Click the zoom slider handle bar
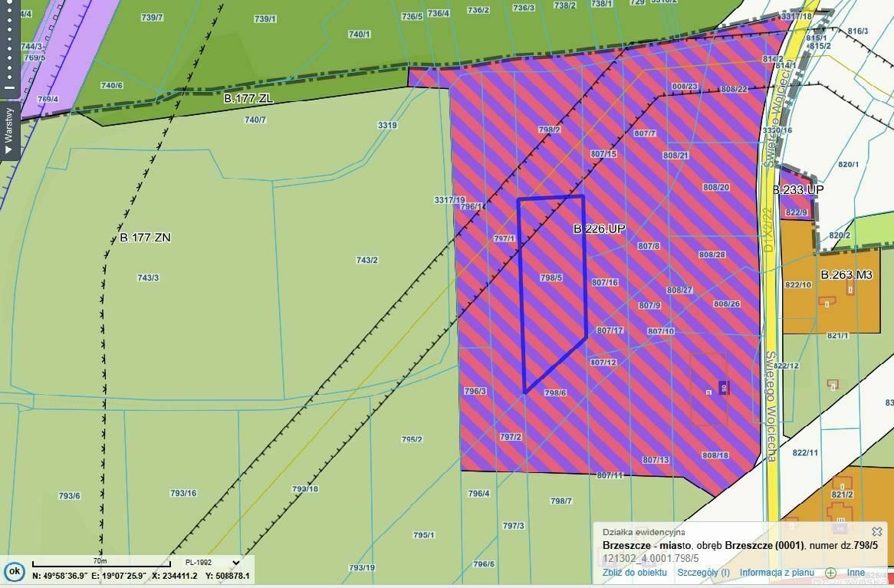This screenshot has height=588, width=894. coord(9,87)
